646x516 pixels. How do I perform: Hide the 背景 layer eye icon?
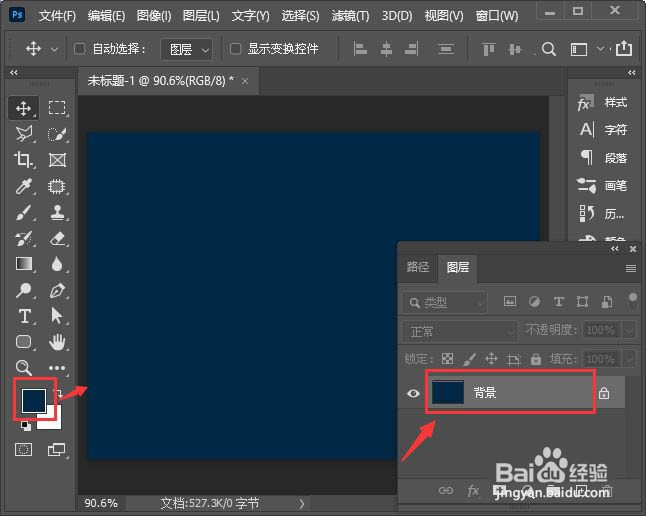pos(413,393)
